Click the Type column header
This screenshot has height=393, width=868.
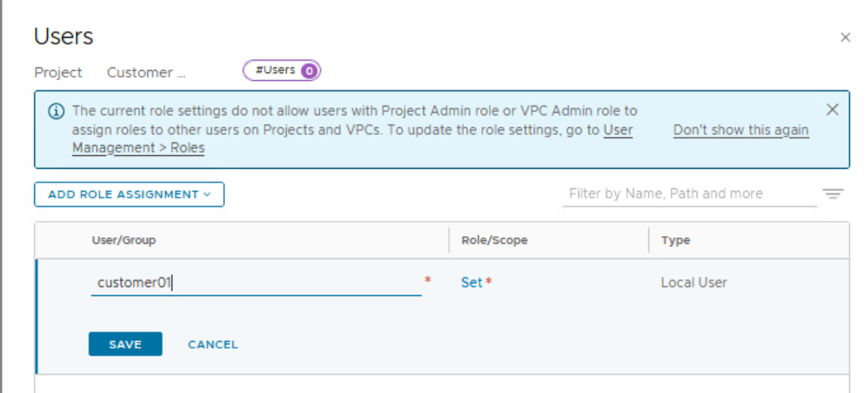675,240
